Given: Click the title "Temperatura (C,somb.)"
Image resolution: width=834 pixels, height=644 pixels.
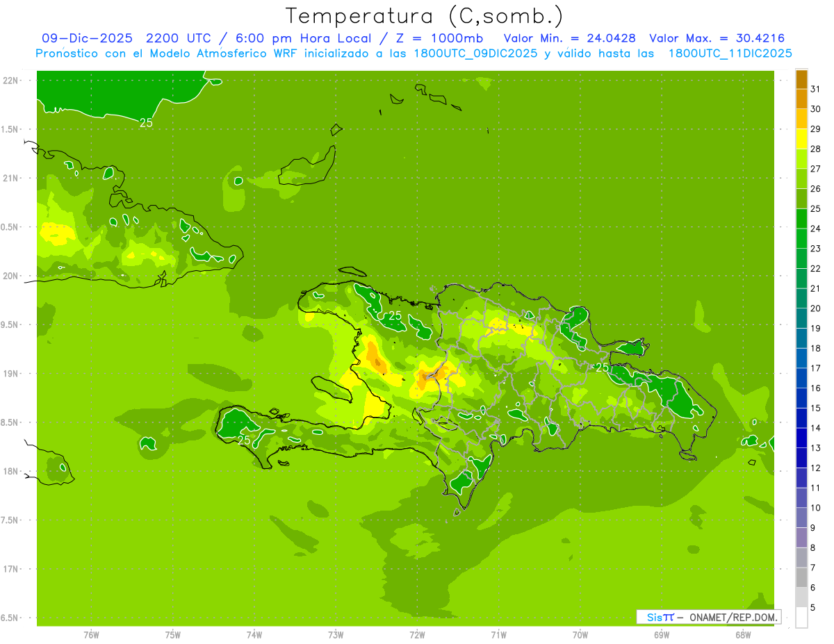Looking at the screenshot, I should point(425,15).
